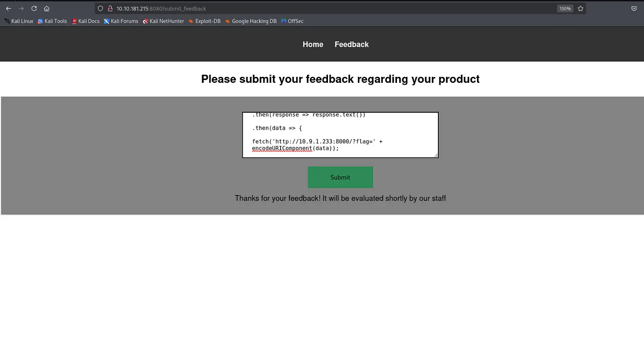Open the Google Hacking DB bookmark
This screenshot has height=340, width=644.
[x=251, y=21]
